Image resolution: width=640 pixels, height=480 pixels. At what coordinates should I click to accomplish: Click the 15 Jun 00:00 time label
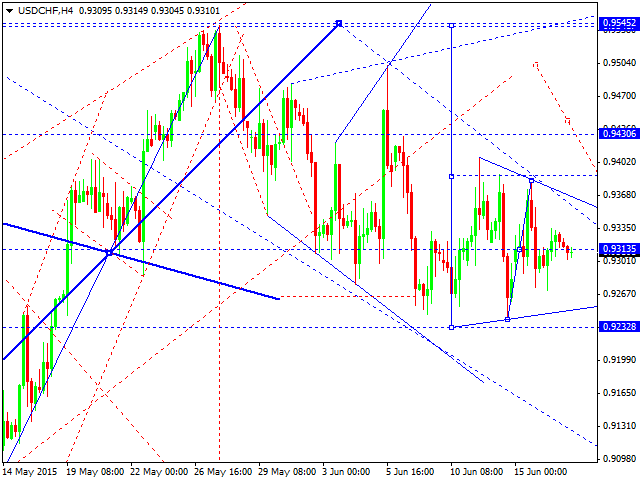click(541, 472)
